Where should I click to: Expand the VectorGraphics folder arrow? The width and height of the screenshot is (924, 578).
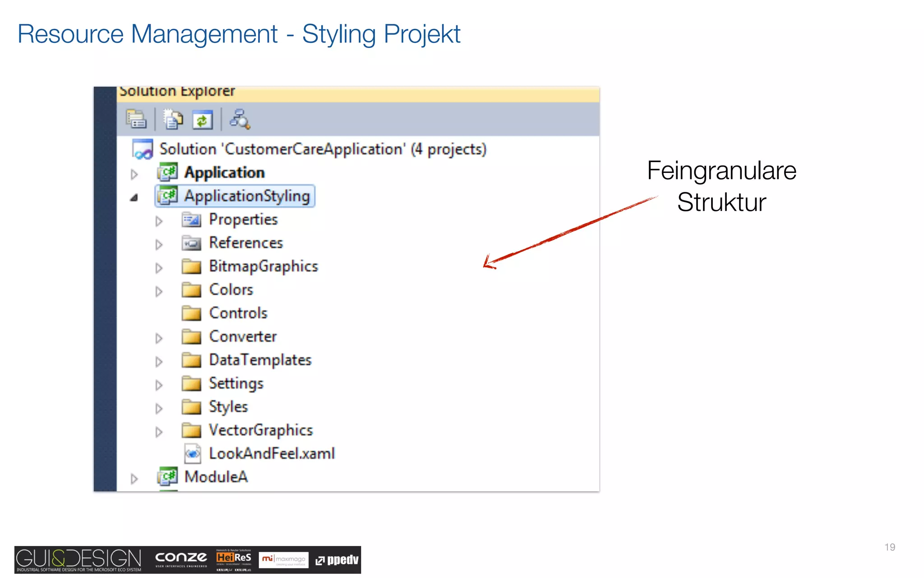click(159, 432)
